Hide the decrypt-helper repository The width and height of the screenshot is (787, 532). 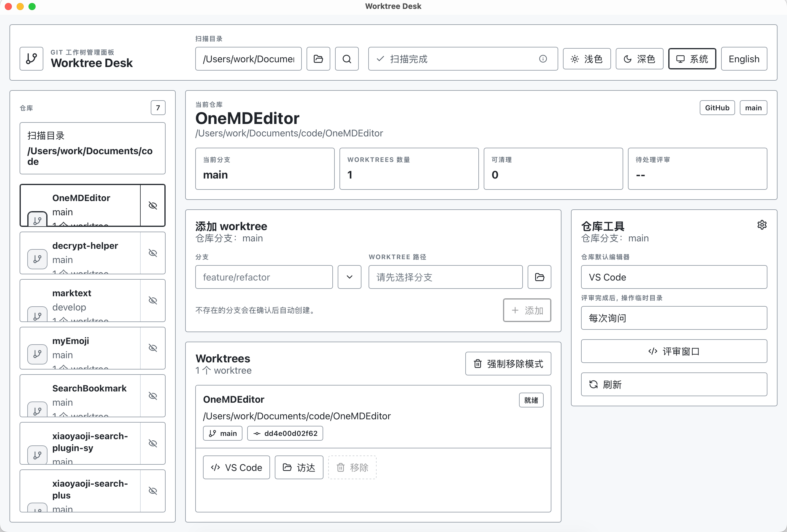(153, 253)
